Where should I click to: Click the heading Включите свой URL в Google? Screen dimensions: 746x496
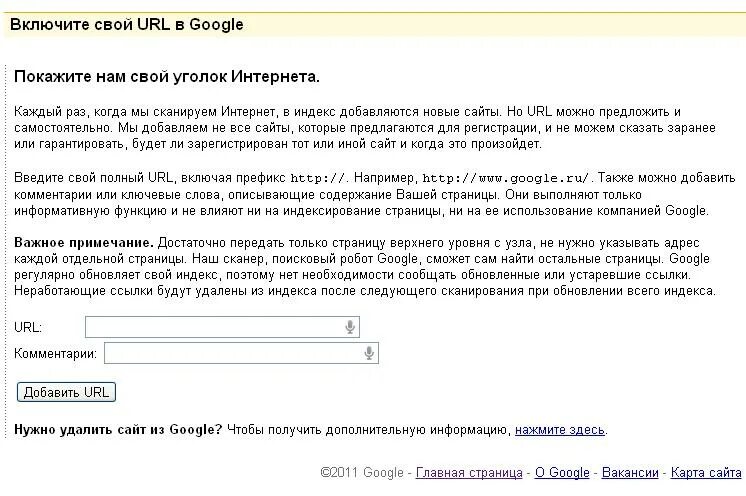click(x=127, y=25)
